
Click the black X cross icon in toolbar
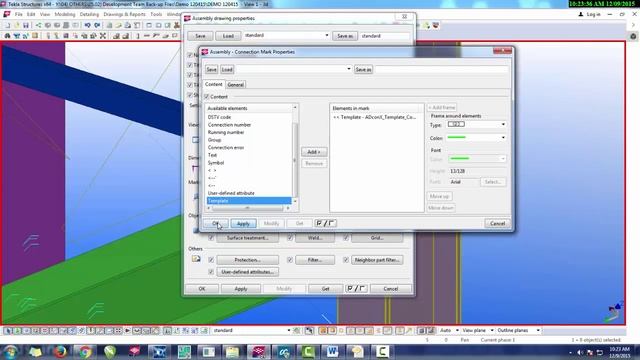pyautogui.click(x=103, y=36)
